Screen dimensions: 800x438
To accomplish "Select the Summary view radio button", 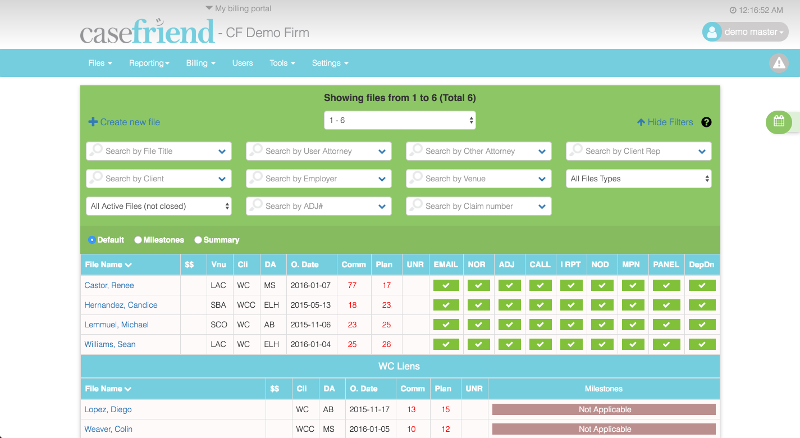I will [198, 240].
